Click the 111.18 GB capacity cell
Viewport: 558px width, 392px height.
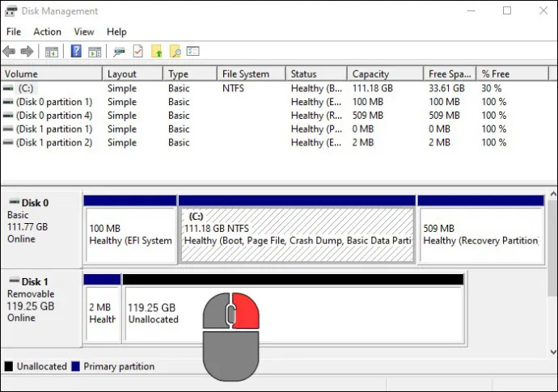[373, 88]
